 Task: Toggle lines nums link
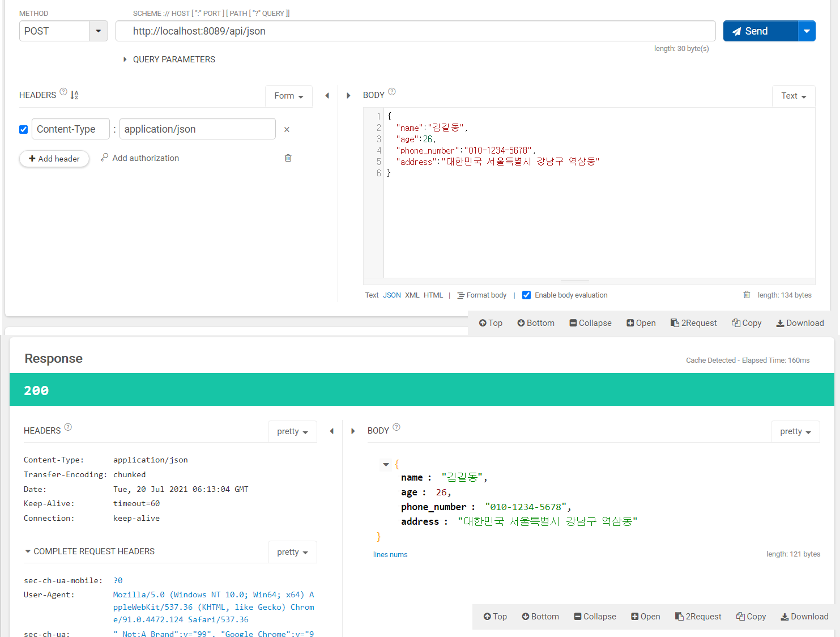(390, 555)
